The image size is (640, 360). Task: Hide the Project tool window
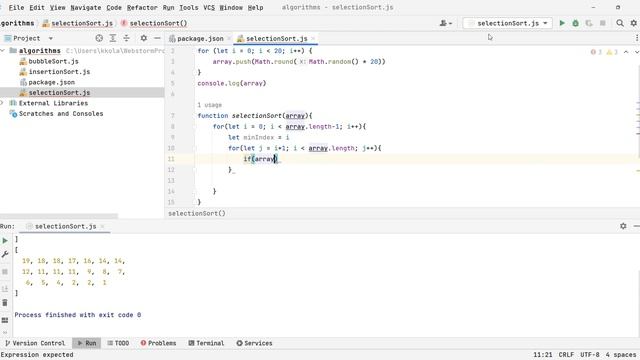point(157,38)
